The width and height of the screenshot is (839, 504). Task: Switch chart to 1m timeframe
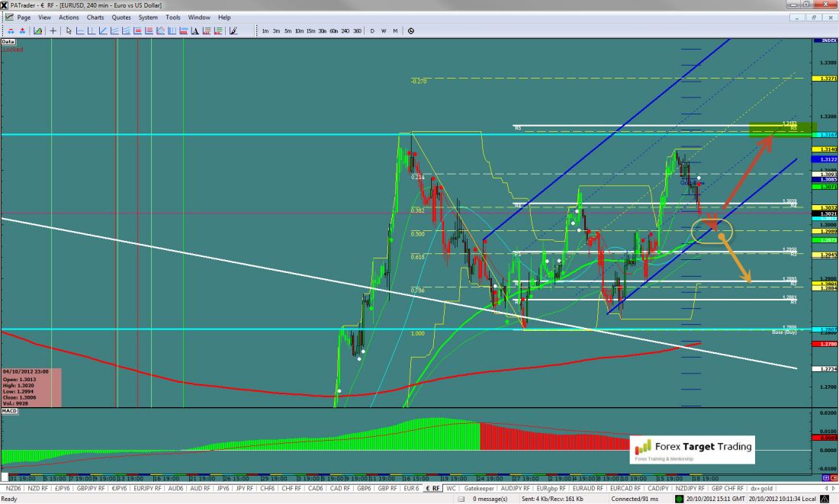tap(265, 31)
